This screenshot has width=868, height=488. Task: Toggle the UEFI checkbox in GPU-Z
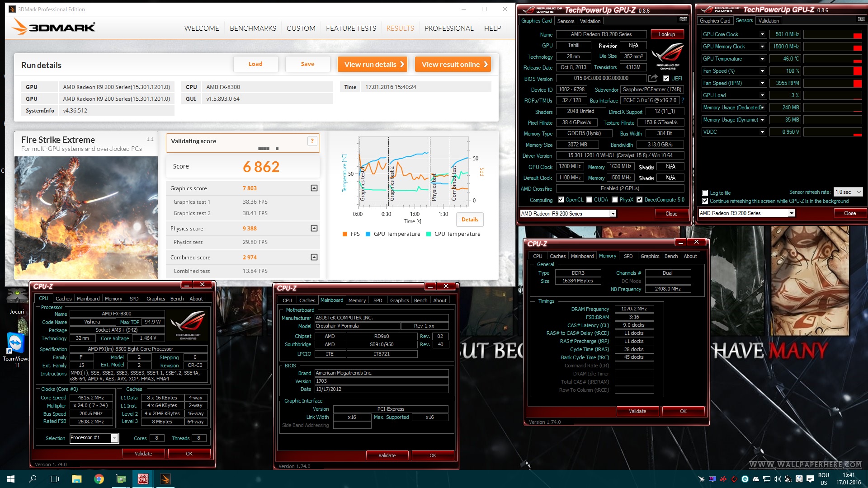tap(666, 79)
